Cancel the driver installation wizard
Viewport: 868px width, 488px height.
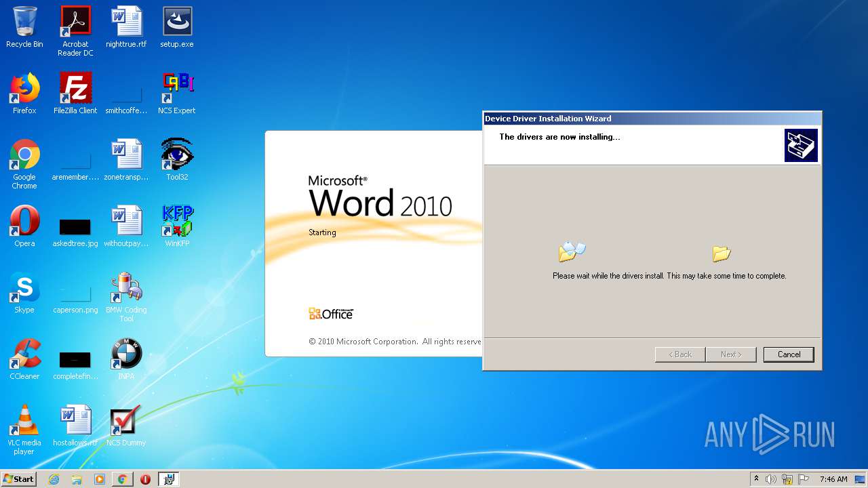pos(789,354)
